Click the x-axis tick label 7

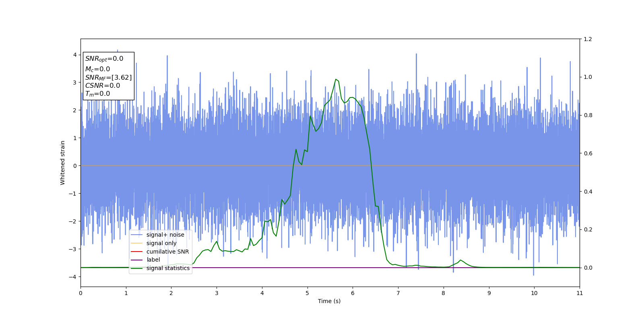[398, 293]
